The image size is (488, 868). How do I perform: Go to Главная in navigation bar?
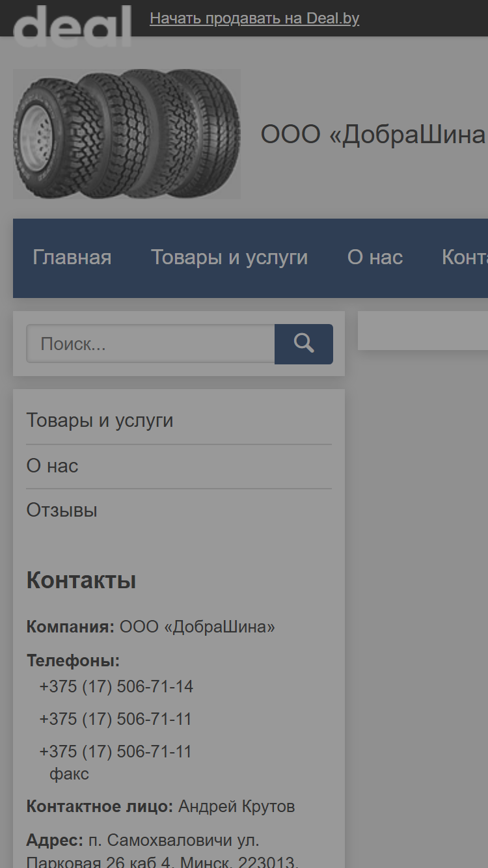(x=72, y=258)
